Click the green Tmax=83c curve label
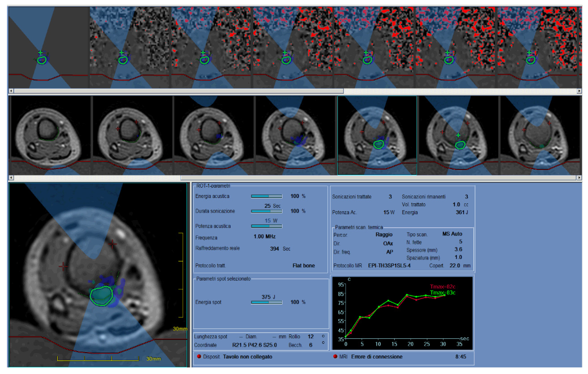This screenshot has width=588, height=374. click(x=443, y=293)
